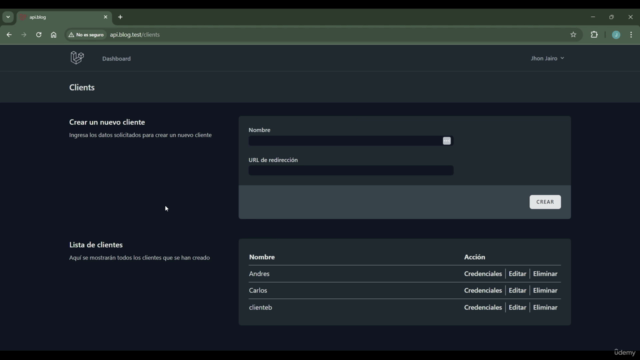Open the Chrome profile avatar
Screen dimensions: 640x360
pos(616,35)
